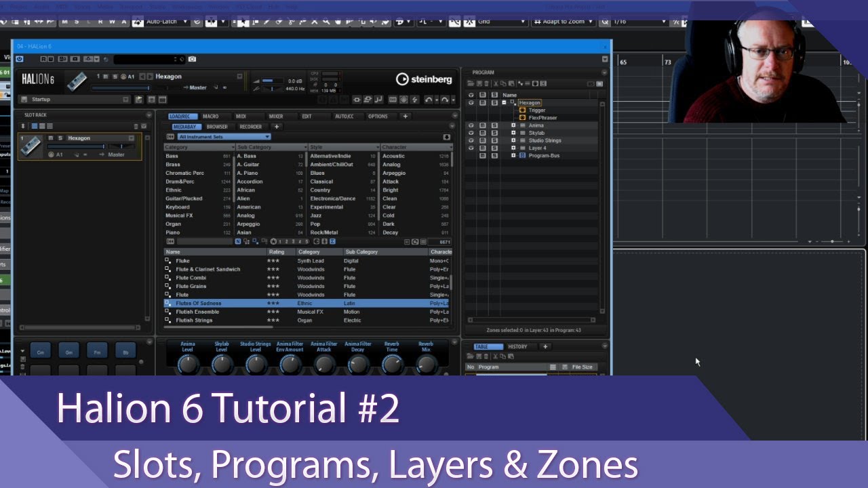The height and width of the screenshot is (488, 868).
Task: Click the undo arrow icon
Action: click(429, 100)
